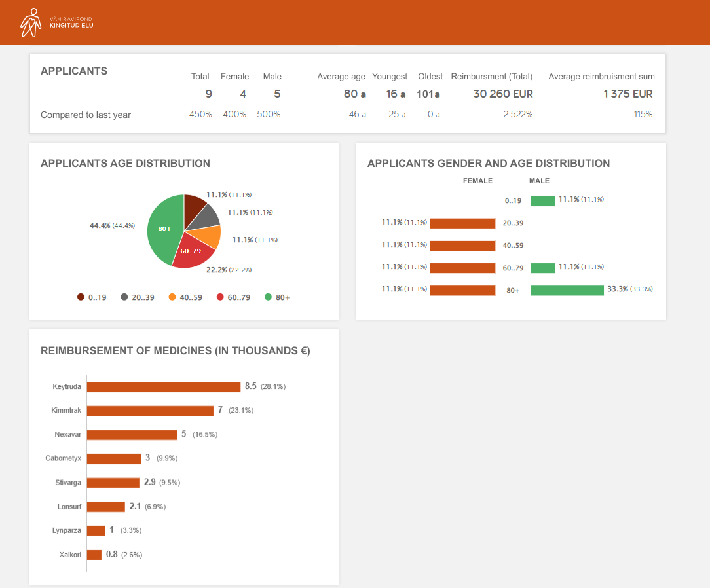Screen dimensions: 710x588
Task: Click the 'Compared to last year' label
Action: click(86, 115)
